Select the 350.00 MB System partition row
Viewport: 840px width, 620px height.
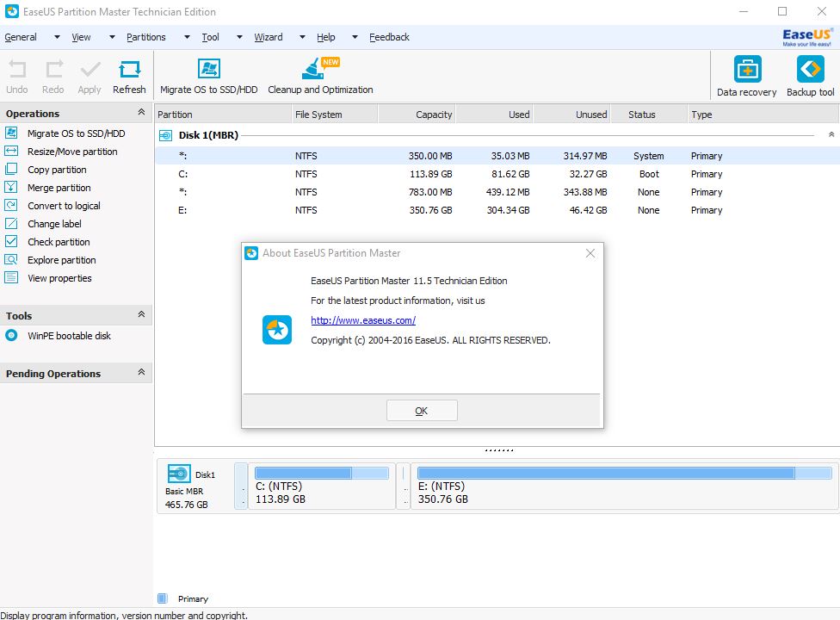click(497, 156)
